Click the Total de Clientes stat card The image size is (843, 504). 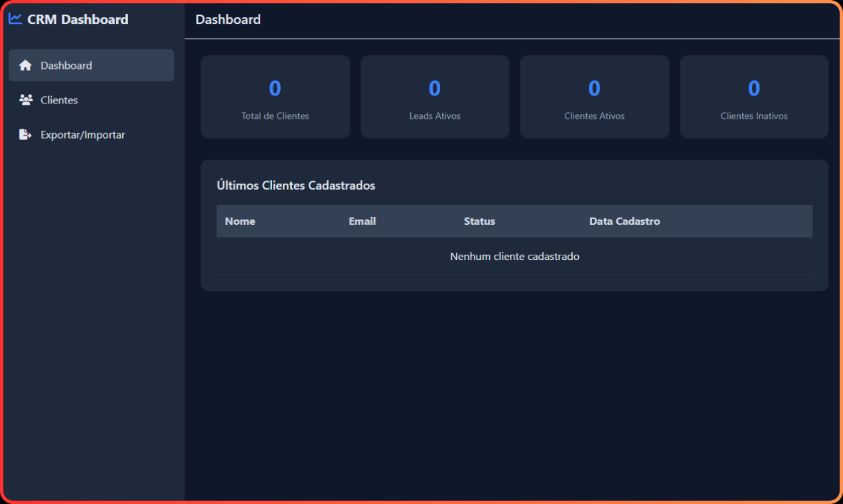tap(275, 97)
